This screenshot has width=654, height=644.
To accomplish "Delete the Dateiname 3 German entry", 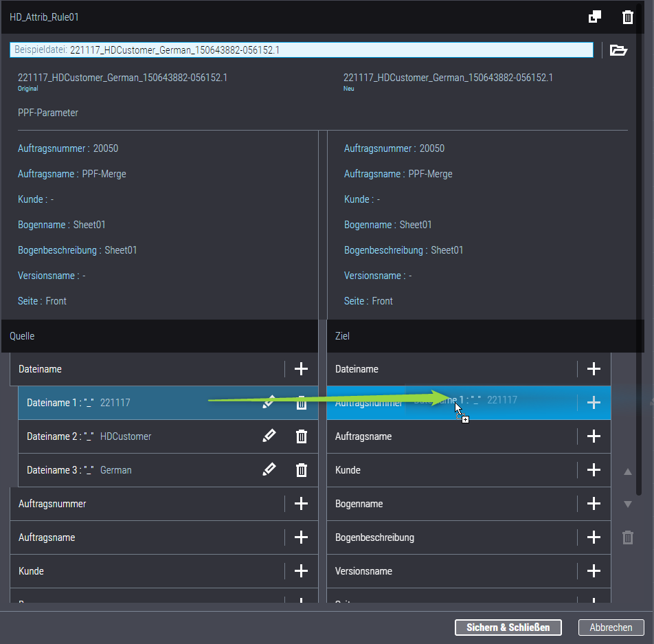I will (x=301, y=469).
